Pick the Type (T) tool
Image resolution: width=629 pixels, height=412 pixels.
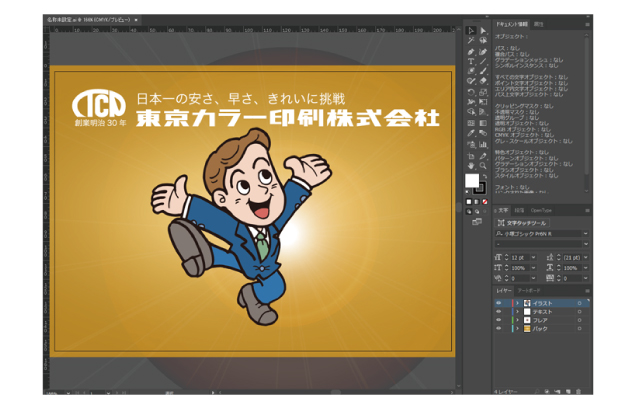(x=471, y=61)
